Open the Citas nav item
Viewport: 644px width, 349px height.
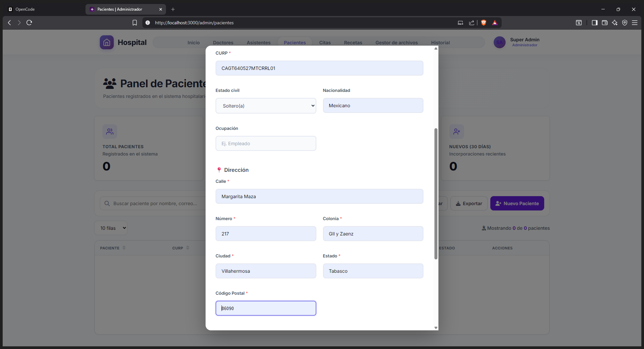[325, 43]
